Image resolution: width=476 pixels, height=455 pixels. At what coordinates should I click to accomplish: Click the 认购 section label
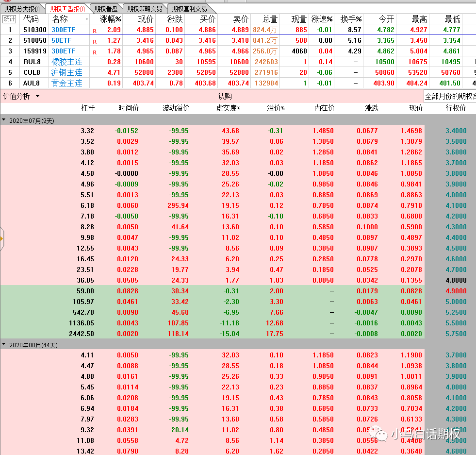pos(225,96)
